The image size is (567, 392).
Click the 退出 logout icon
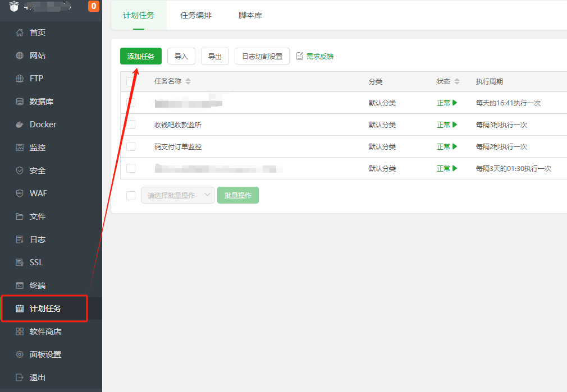20,377
